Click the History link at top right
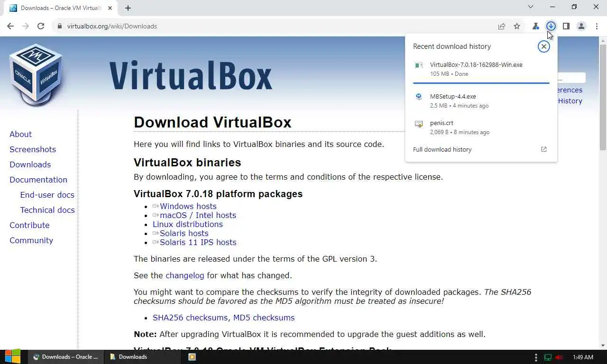 [x=570, y=101]
